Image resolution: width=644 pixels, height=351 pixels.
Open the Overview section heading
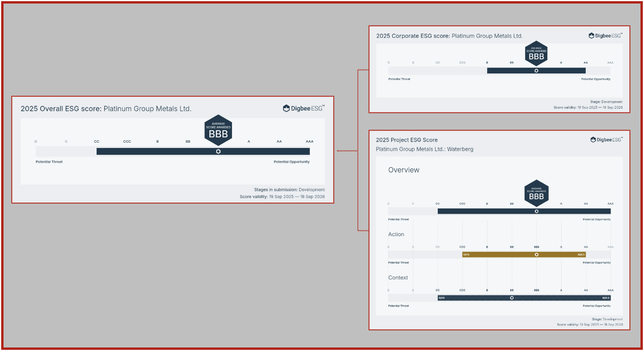click(404, 170)
